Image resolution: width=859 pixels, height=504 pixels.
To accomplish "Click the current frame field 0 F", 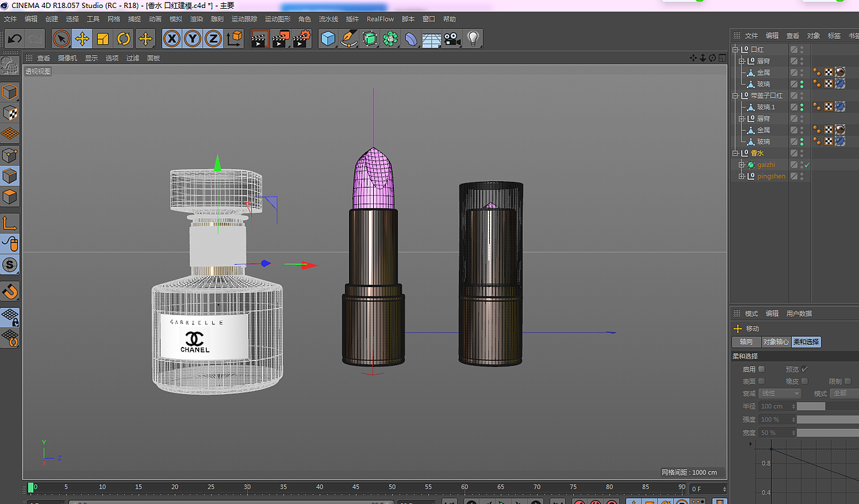I will coord(707,489).
